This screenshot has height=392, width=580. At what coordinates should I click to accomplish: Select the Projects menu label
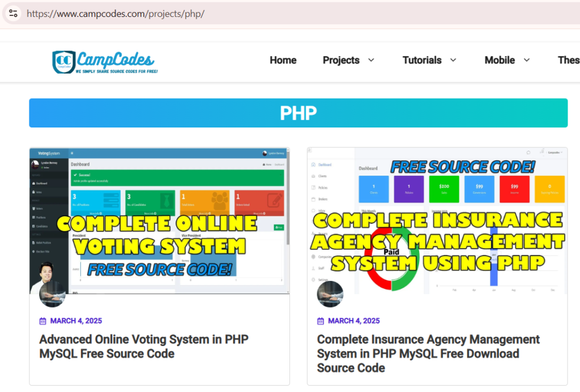(341, 60)
